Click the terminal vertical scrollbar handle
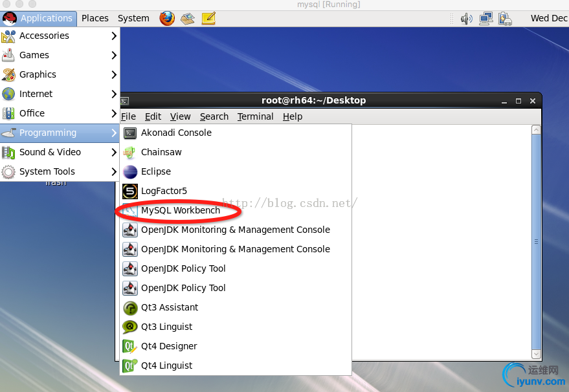 (536, 242)
